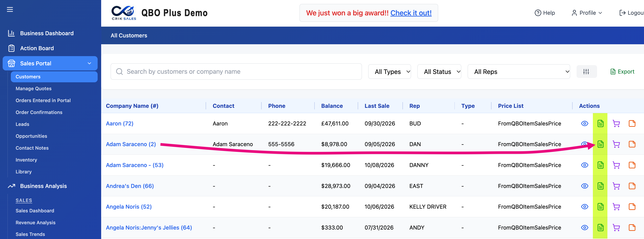Image resolution: width=644 pixels, height=239 pixels.
Task: Open the Help page
Action: (545, 13)
